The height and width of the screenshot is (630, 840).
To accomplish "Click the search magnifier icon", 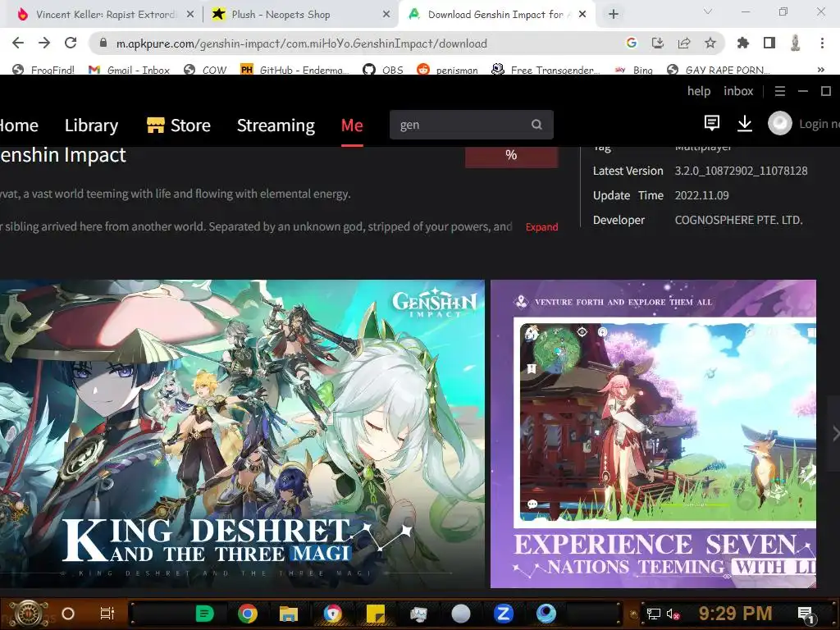I will [536, 125].
